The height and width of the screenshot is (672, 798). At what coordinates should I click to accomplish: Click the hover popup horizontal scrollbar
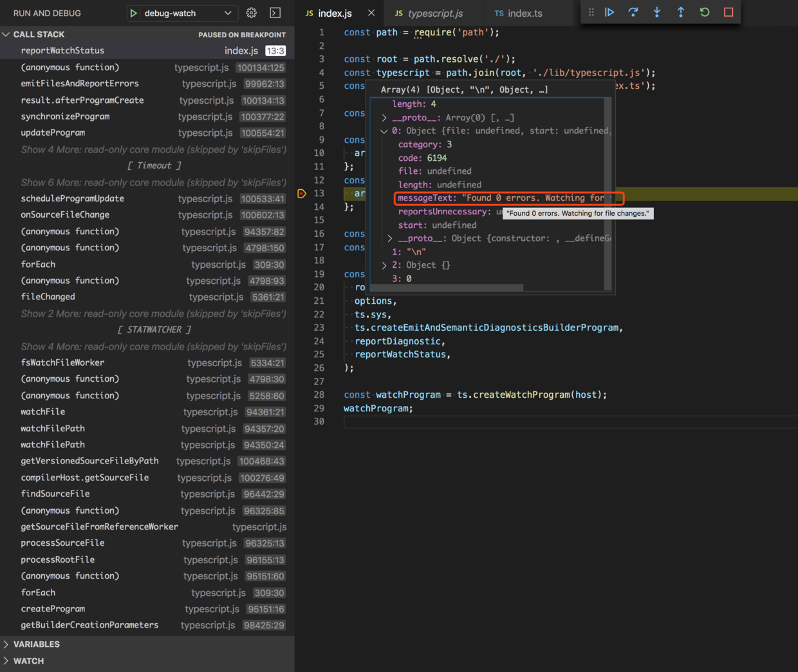[447, 288]
